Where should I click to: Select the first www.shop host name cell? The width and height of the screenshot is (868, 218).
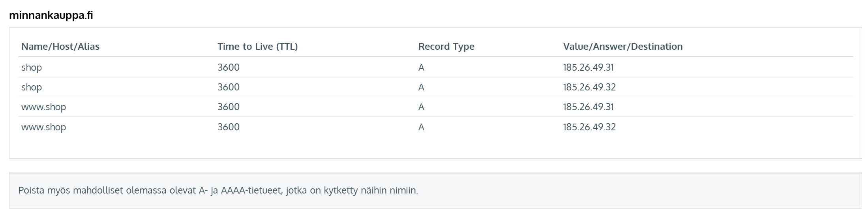pos(43,107)
